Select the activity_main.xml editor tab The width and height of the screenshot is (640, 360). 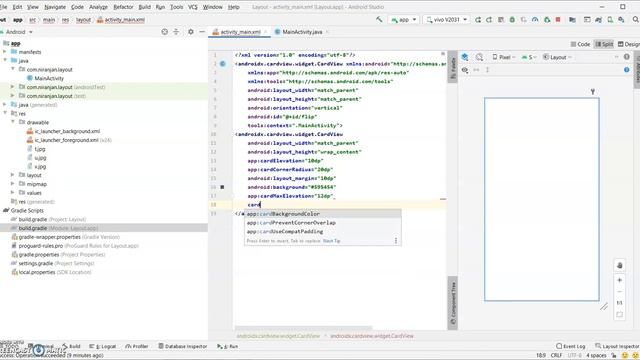(240, 32)
